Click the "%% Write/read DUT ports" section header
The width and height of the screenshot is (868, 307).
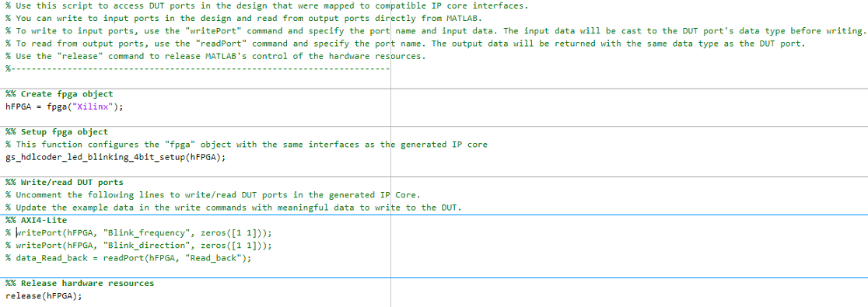coord(65,182)
